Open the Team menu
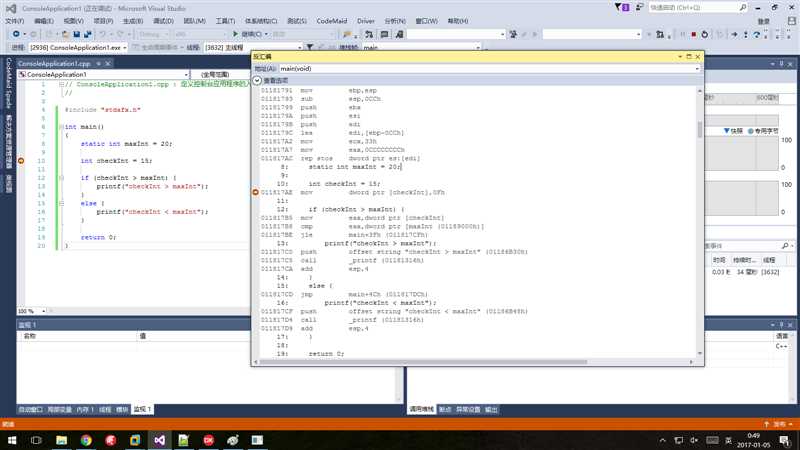 (x=194, y=21)
